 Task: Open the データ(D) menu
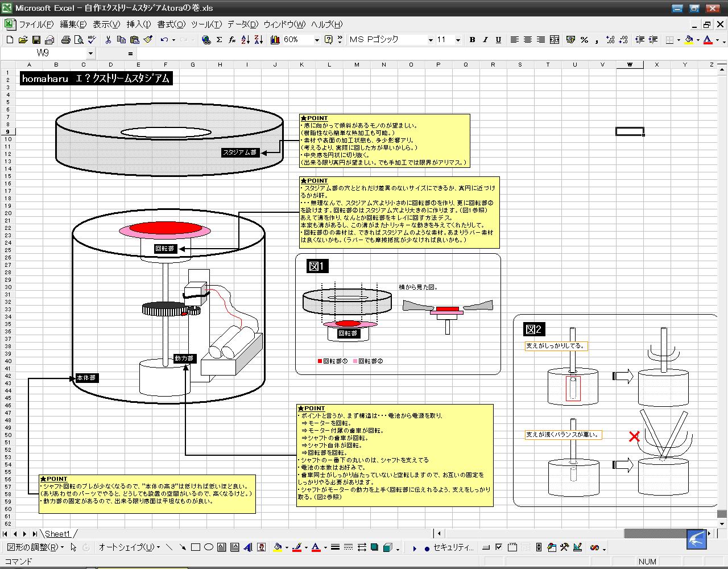[242, 24]
